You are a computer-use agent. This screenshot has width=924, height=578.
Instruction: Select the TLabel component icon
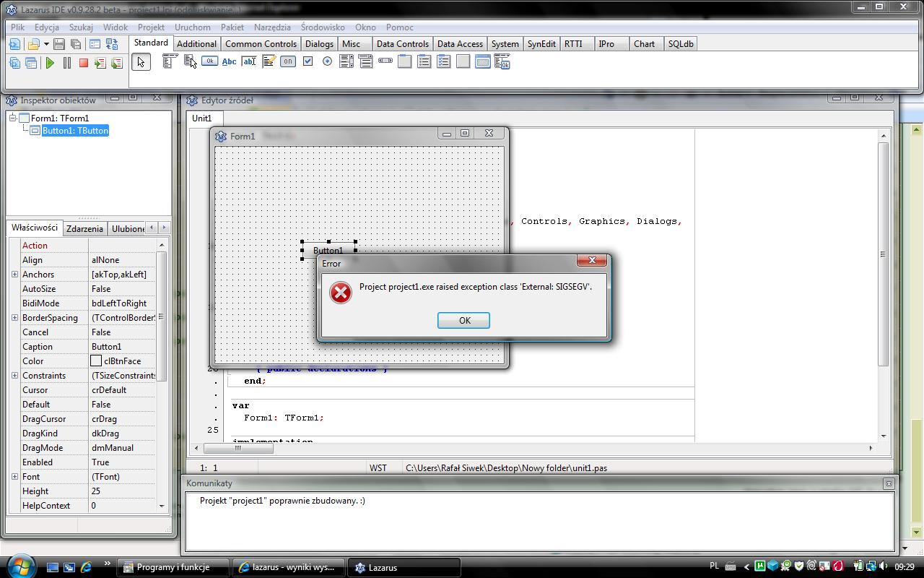pos(229,61)
